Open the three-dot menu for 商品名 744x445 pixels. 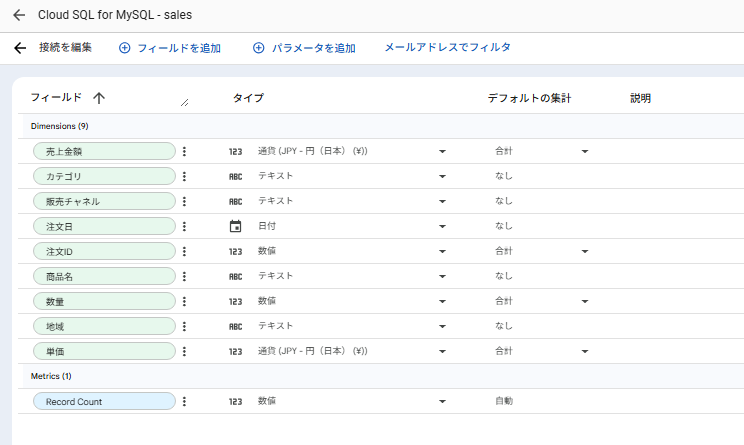click(184, 276)
